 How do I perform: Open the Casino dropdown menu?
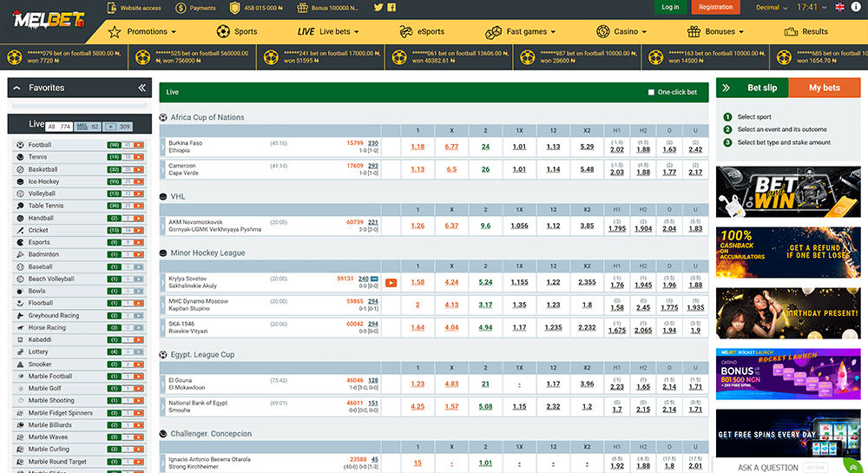[x=621, y=31]
